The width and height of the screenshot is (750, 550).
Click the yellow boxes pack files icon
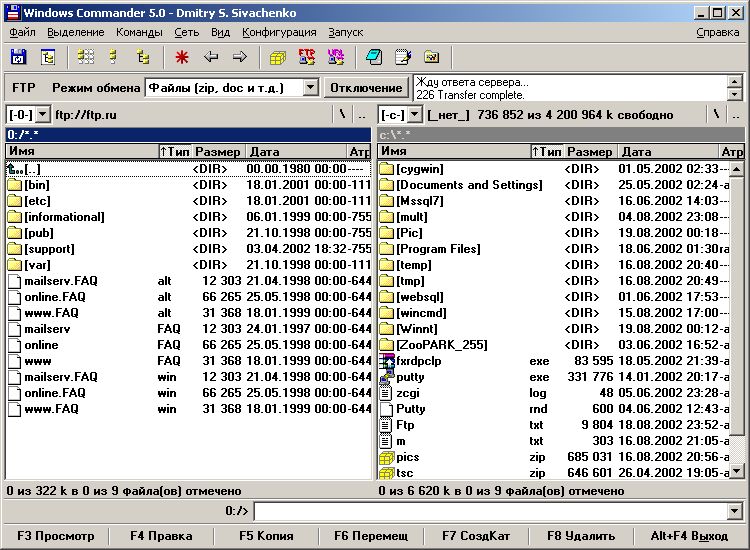point(278,57)
